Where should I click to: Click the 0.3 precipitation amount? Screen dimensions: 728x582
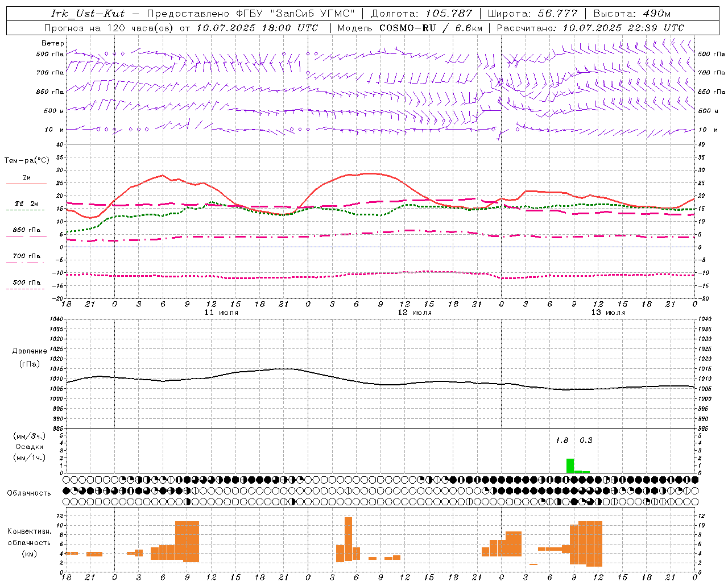tap(586, 440)
